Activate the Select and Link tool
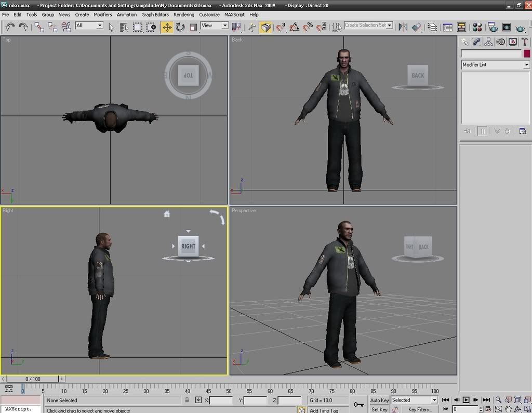532x413 pixels. point(39,27)
